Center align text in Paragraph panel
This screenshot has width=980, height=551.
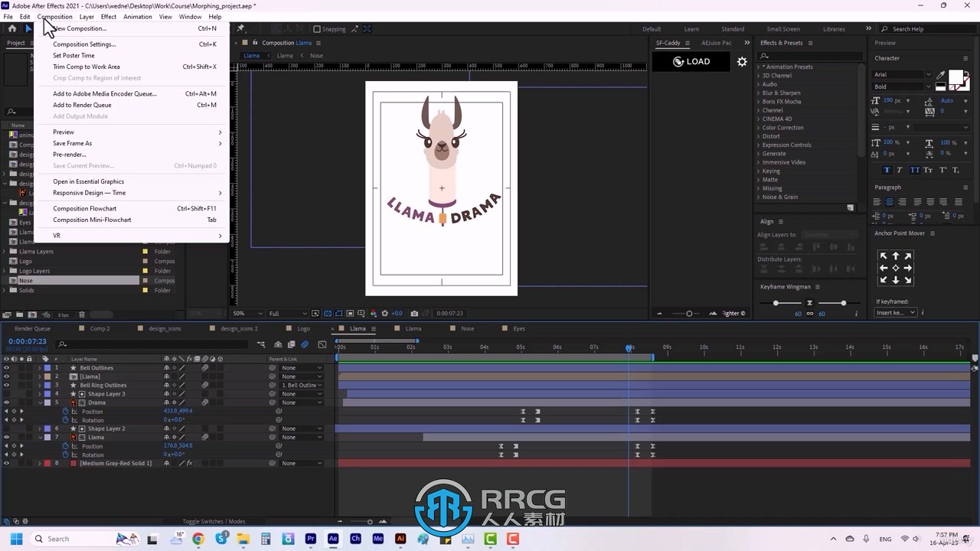click(889, 202)
